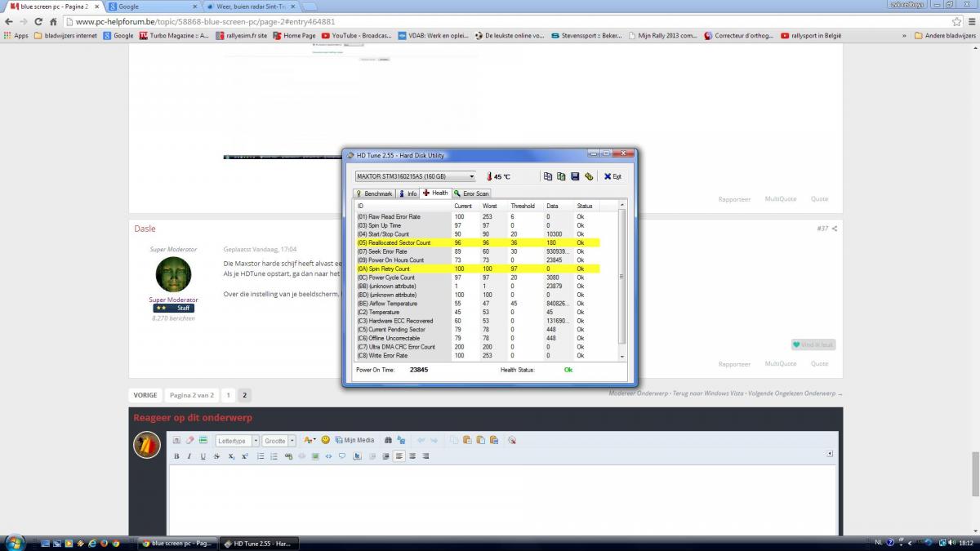Click the Dasle username link
This screenshot has height=551, width=980.
[145, 229]
